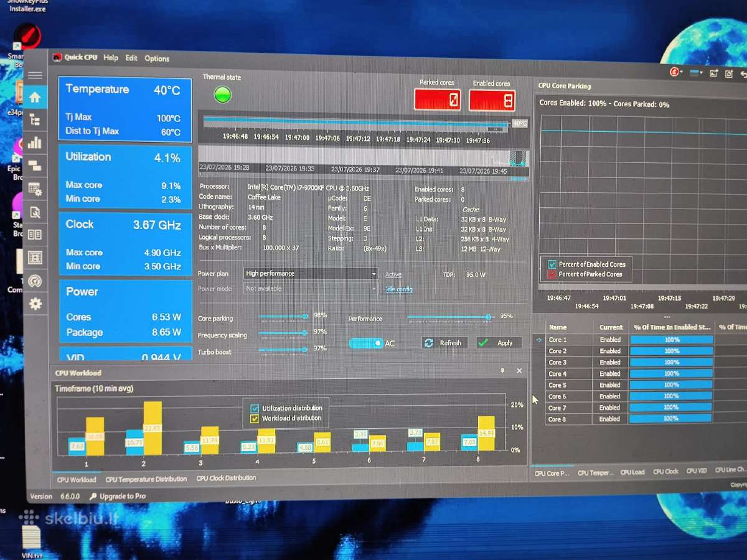Viewport: 747px width, 560px height.
Task: Click the Active power plan link
Action: click(393, 274)
